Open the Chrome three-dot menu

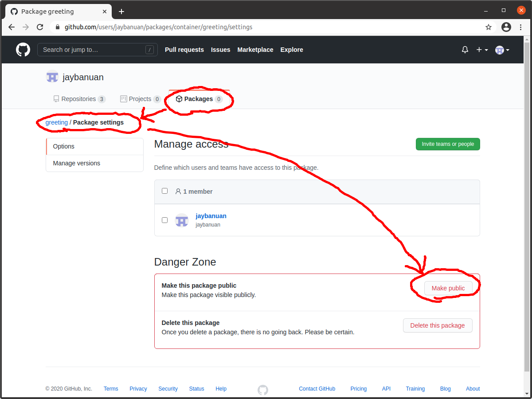tap(520, 27)
